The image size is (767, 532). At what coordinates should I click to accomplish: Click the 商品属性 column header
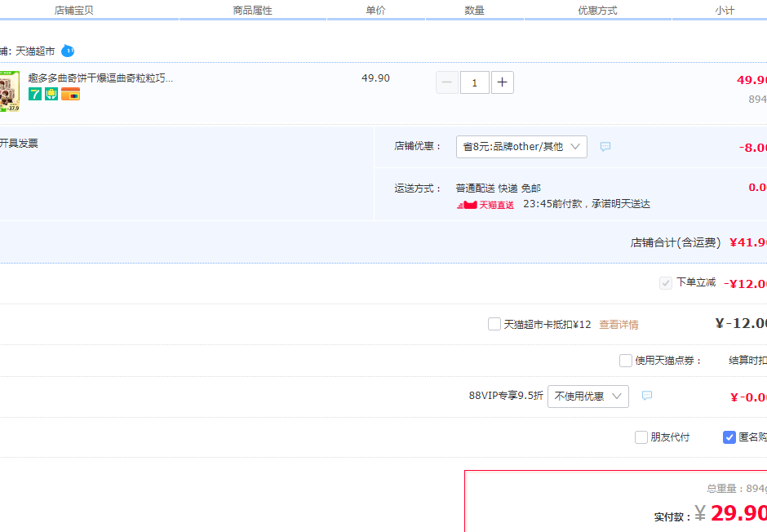(x=252, y=11)
